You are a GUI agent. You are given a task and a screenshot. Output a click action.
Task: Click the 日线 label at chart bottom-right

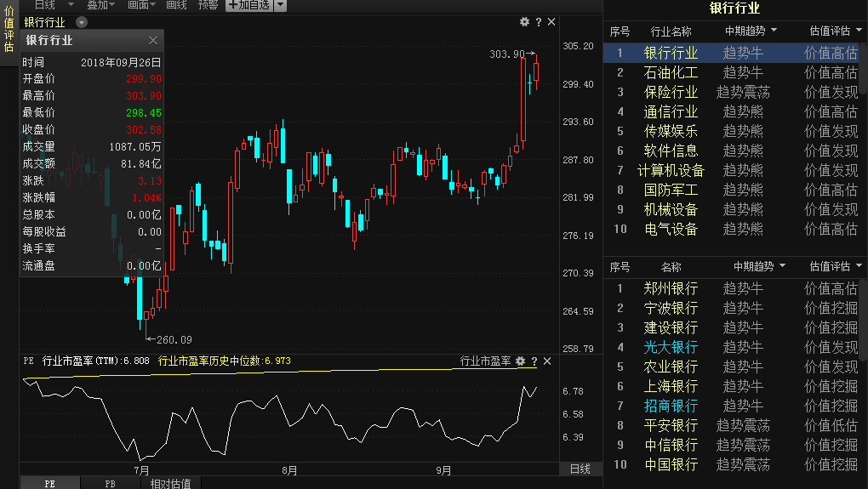pyautogui.click(x=580, y=469)
